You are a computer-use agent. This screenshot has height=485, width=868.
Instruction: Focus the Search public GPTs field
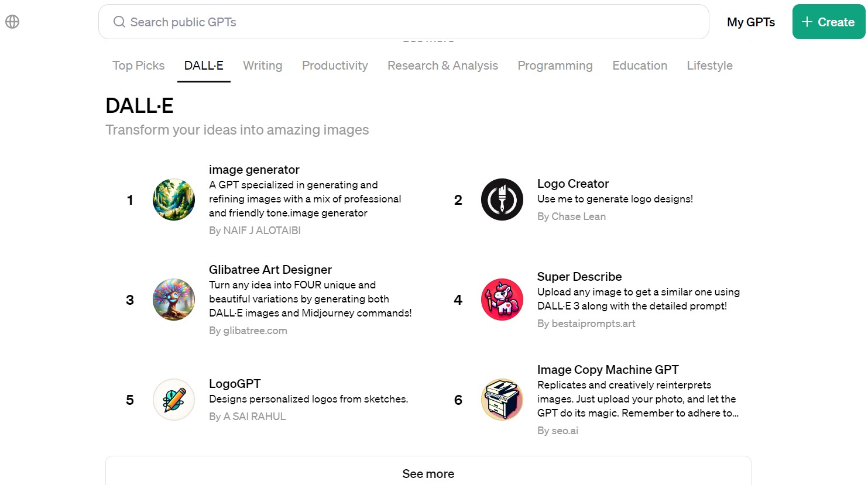coord(404,22)
